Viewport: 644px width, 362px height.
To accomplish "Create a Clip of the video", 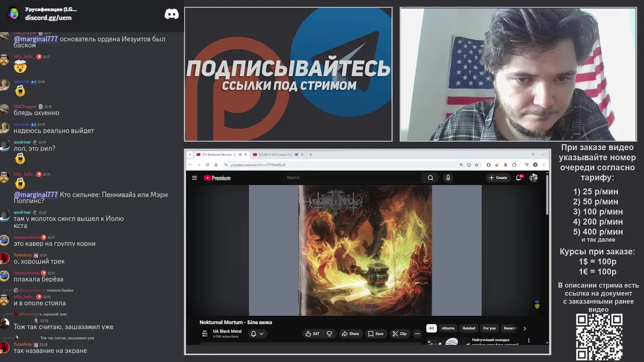I will pyautogui.click(x=399, y=333).
